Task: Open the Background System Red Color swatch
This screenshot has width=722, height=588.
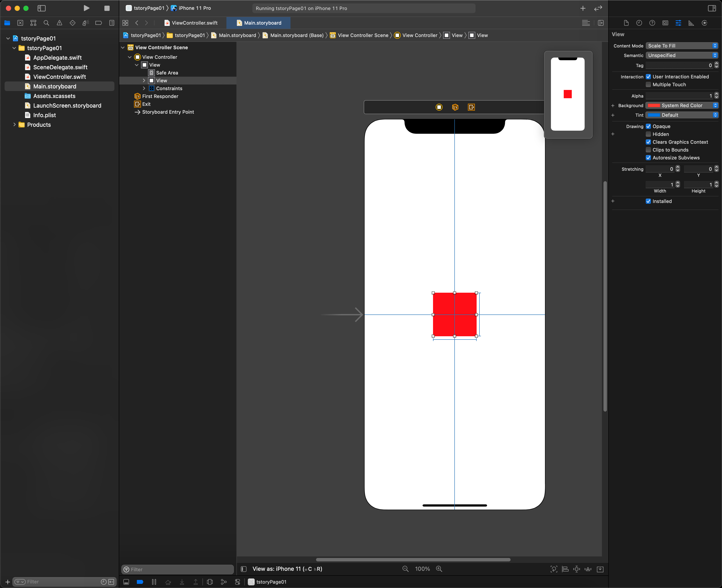Action: point(654,106)
